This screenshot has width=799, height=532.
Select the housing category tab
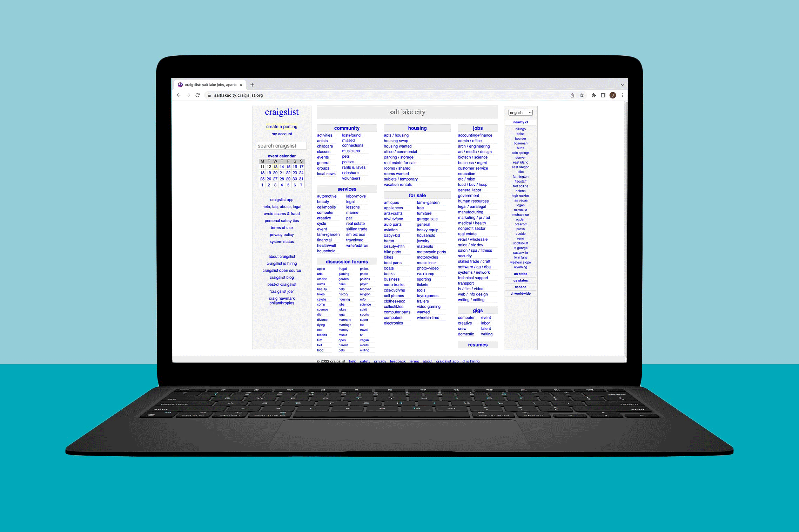click(416, 128)
